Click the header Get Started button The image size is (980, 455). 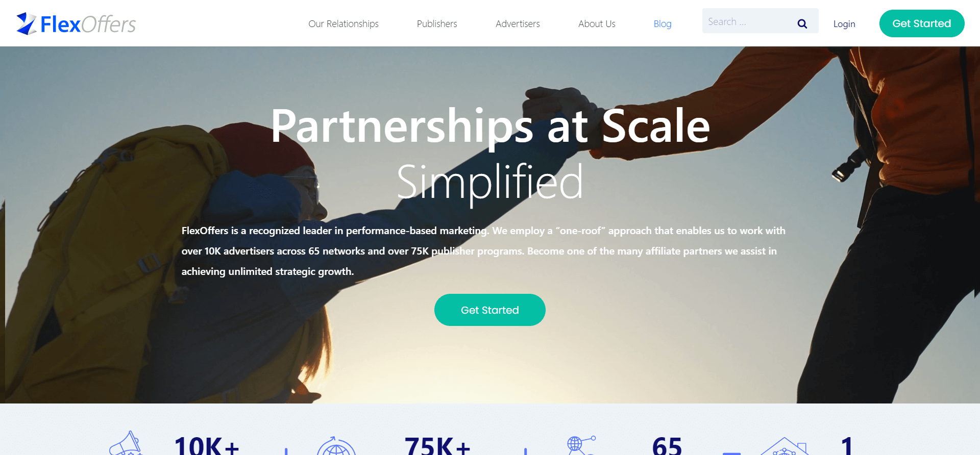pos(922,23)
